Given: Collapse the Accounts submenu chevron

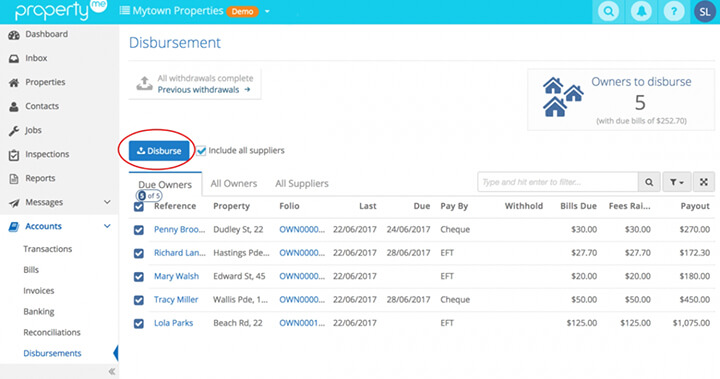Looking at the screenshot, I should (x=107, y=226).
